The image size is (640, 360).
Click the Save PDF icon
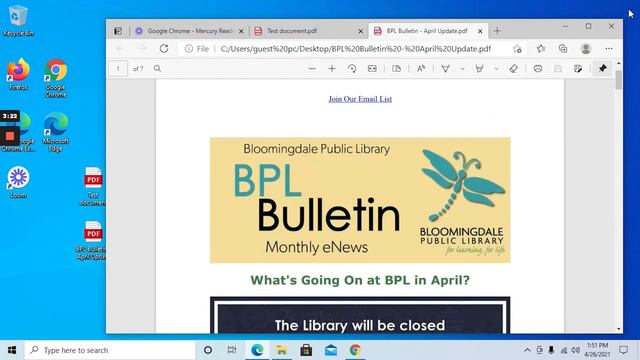558,69
